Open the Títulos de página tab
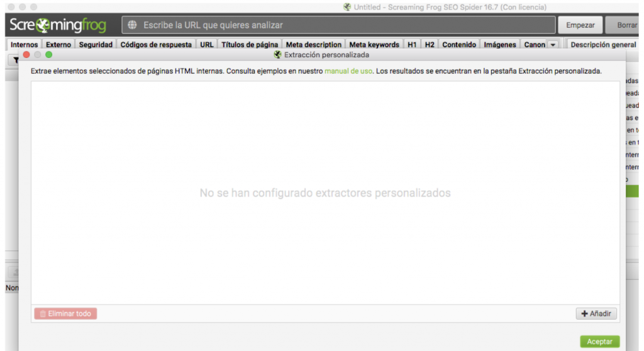 point(250,45)
